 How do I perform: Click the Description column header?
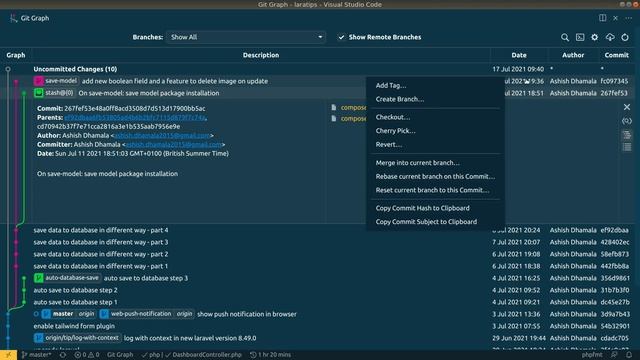click(261, 55)
